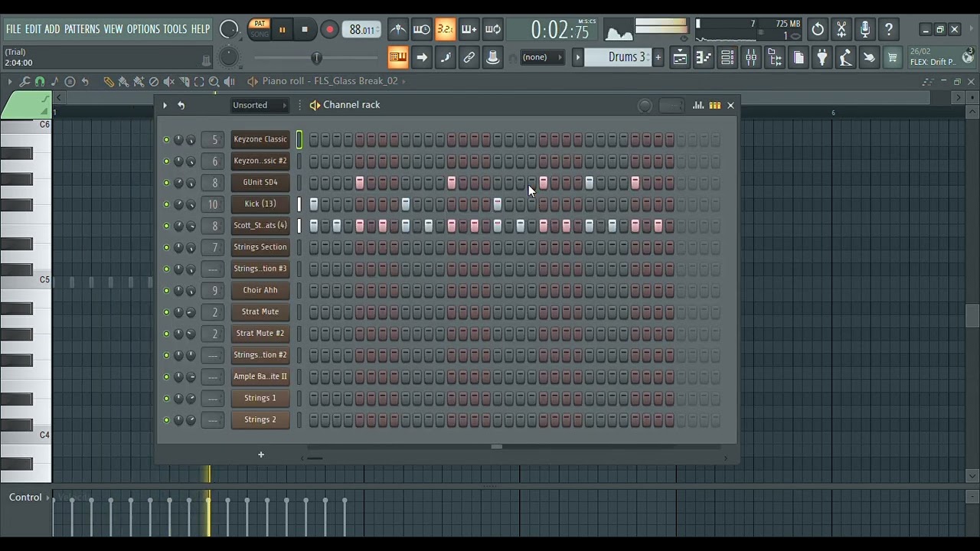Open the content library shopping cart
The height and width of the screenshot is (551, 980).
click(x=893, y=57)
